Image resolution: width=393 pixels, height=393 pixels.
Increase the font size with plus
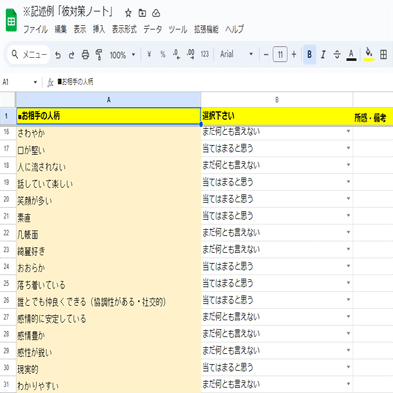[x=294, y=54]
